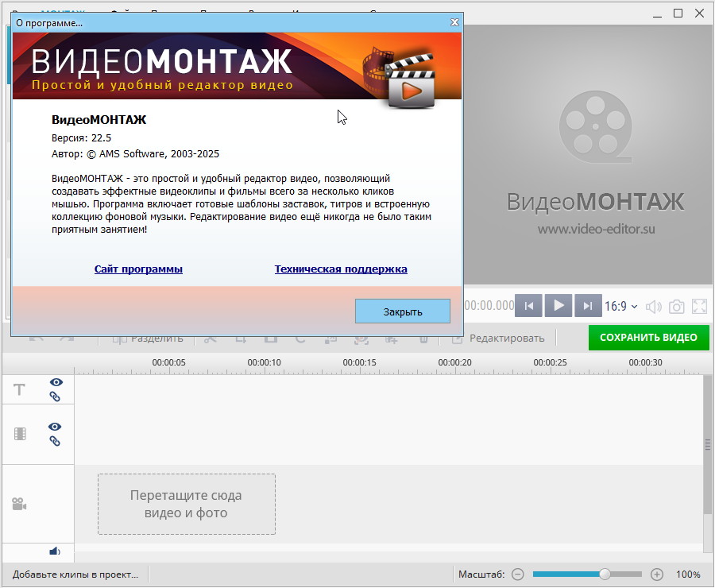
Task: Click the 00:00:05 mark on the timeline ruler
Action: pyautogui.click(x=168, y=362)
